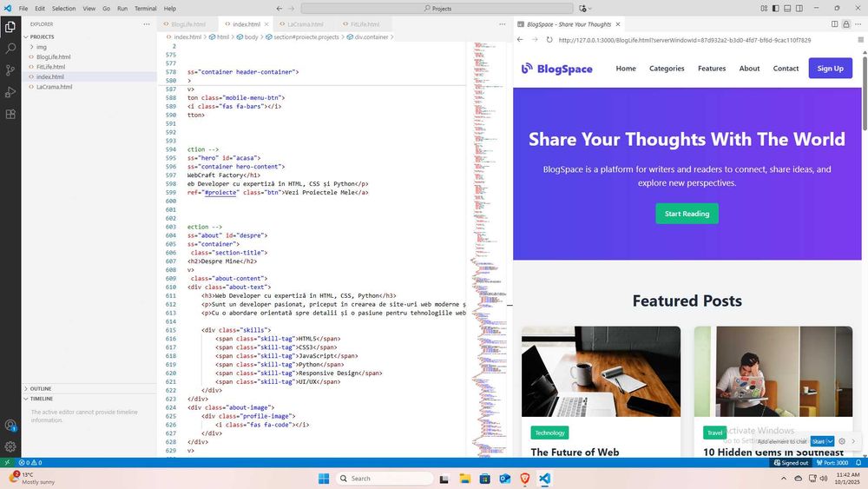Click the remote window indicator in the status bar
Screen dimensions: 868x489
pos(7,462)
